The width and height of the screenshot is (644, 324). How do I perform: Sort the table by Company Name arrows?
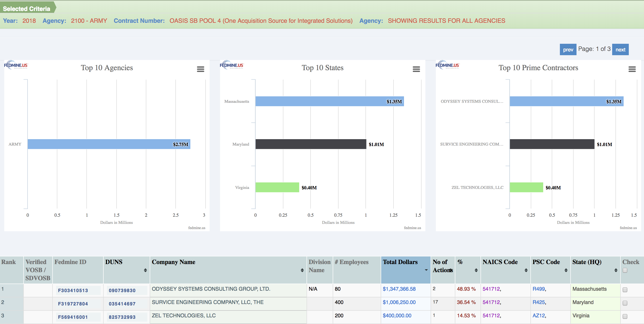pos(302,270)
